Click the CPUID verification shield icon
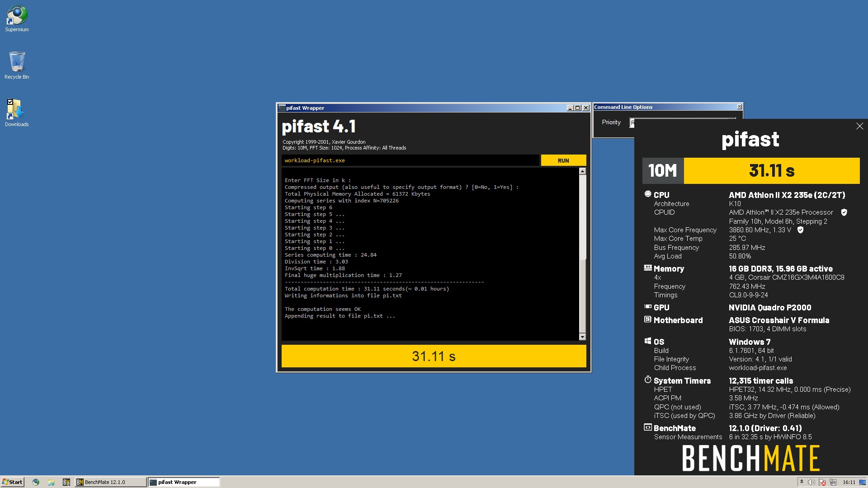 pyautogui.click(x=844, y=212)
